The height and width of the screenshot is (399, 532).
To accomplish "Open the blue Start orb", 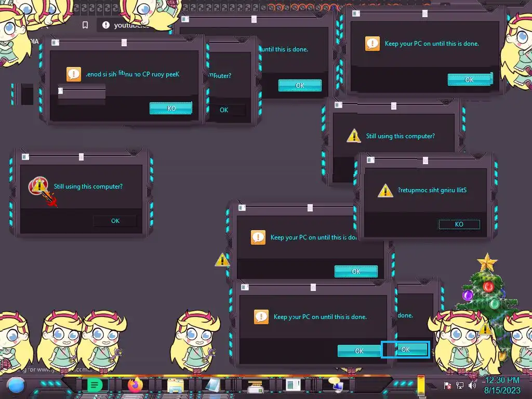I will pos(16,385).
